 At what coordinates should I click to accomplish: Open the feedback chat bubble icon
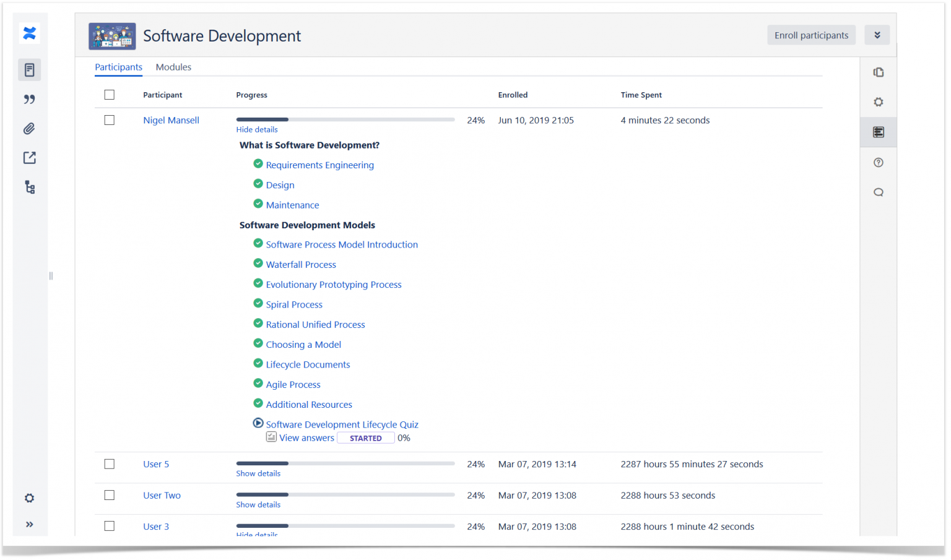(x=878, y=192)
